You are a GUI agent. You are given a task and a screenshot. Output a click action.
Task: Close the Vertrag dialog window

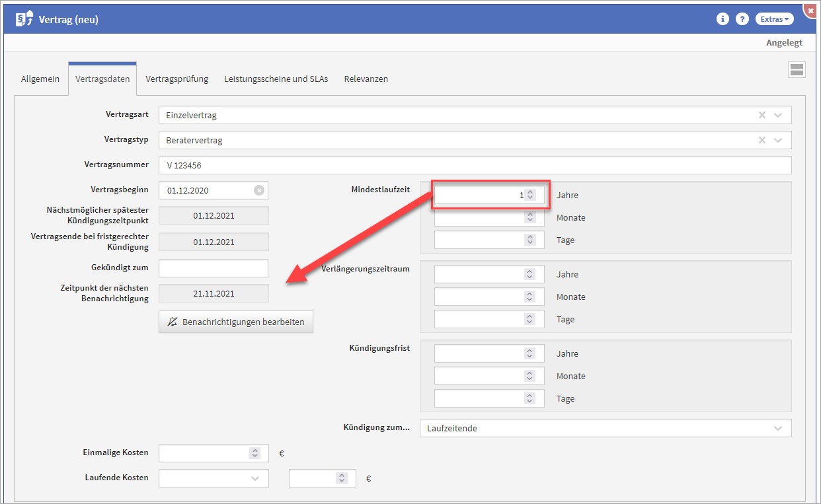point(811,11)
